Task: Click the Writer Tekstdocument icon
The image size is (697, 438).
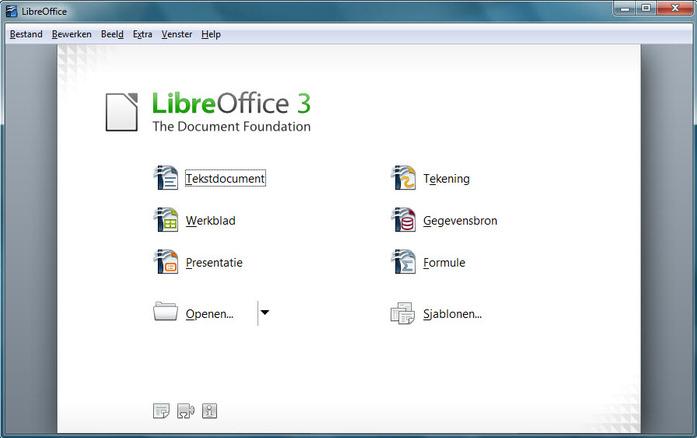Action: click(x=166, y=178)
